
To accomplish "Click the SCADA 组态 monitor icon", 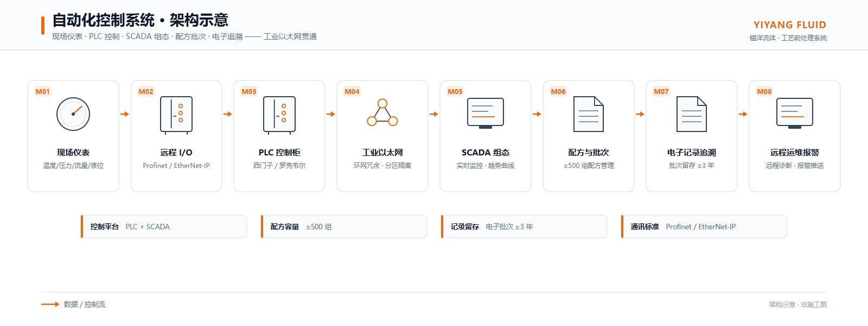I will pos(486,113).
